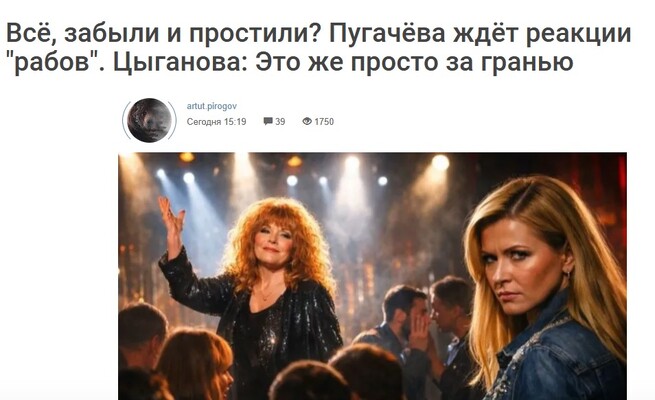Visit the artut.pirogov author profile link
This screenshot has width=655, height=400.
(x=211, y=106)
